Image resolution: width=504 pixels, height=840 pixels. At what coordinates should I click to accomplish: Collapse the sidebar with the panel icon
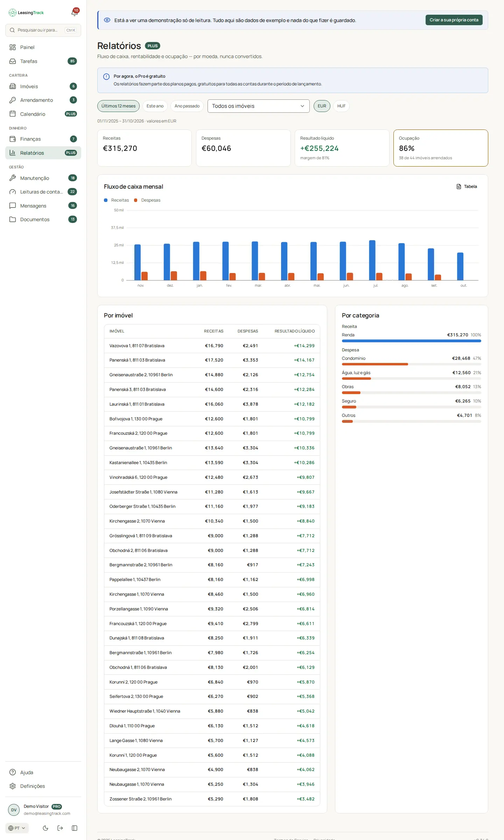coord(75,828)
